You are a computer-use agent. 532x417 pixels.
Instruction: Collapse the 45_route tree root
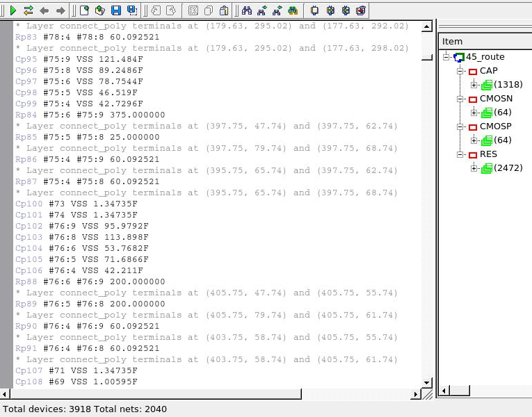tap(446, 57)
